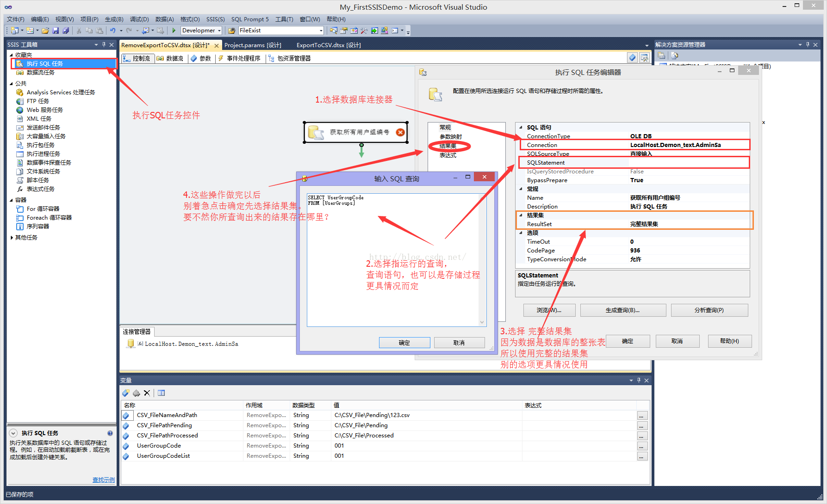
Task: Select LocalHost.Demon_text.AdminSa connection manager
Action: click(x=183, y=344)
